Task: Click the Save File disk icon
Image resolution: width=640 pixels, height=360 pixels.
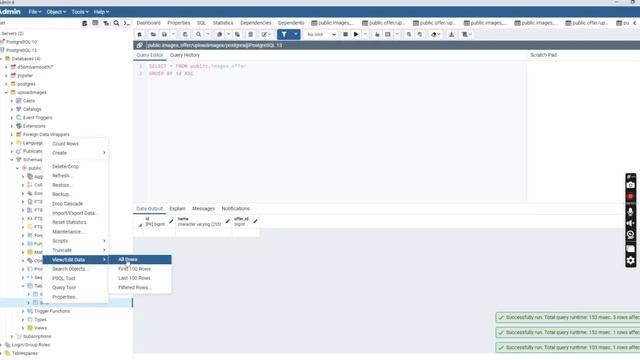Action: coord(164,35)
